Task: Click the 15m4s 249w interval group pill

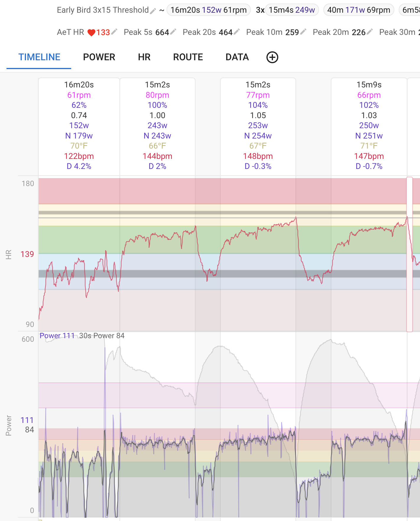Action: coord(292,10)
